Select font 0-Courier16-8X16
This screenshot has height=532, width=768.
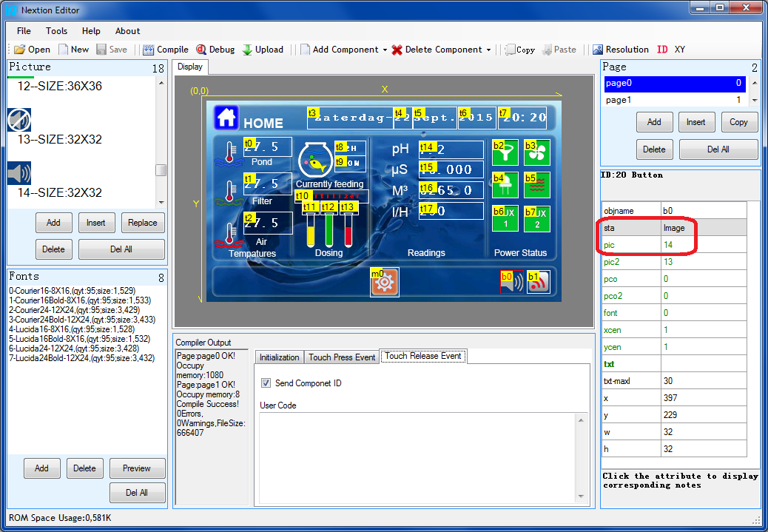[x=72, y=291]
